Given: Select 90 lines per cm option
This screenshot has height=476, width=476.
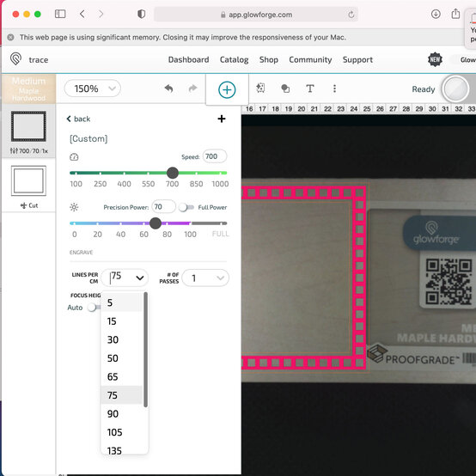Looking at the screenshot, I should 121,414.
